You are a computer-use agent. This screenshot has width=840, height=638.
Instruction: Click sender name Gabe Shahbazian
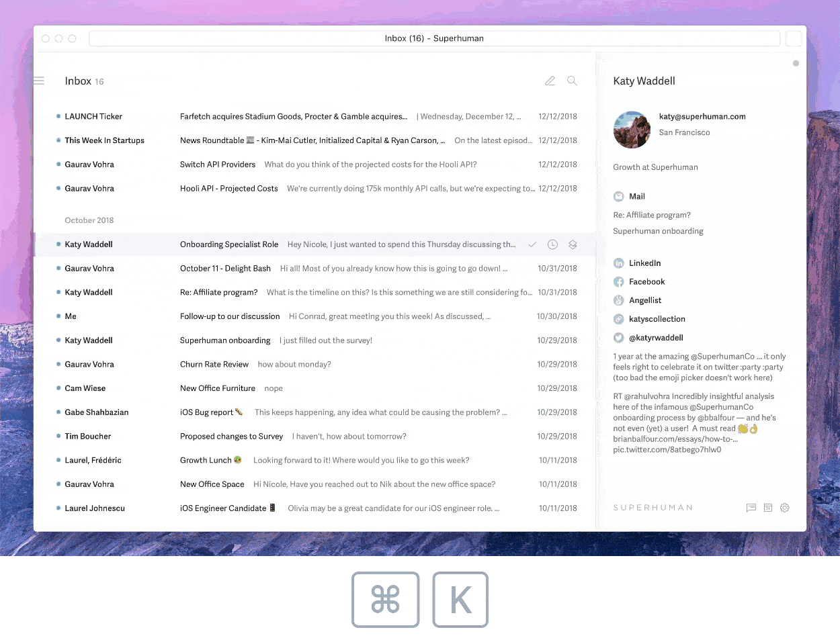97,412
